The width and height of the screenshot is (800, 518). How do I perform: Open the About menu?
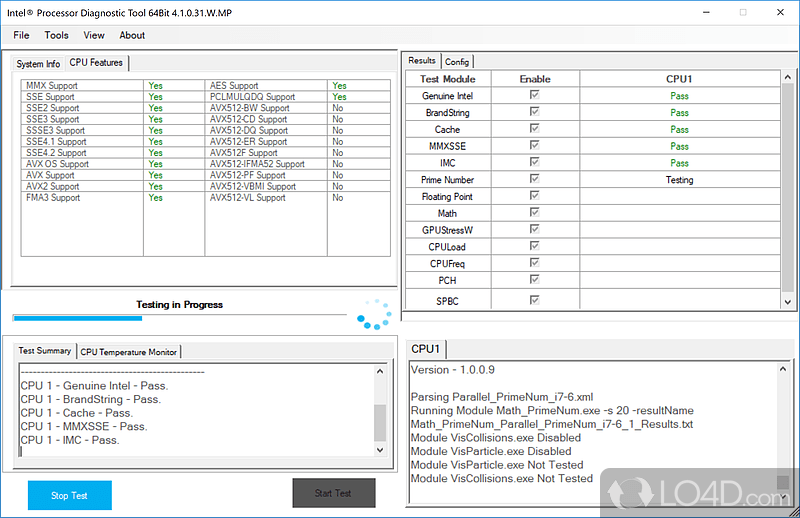[x=132, y=35]
